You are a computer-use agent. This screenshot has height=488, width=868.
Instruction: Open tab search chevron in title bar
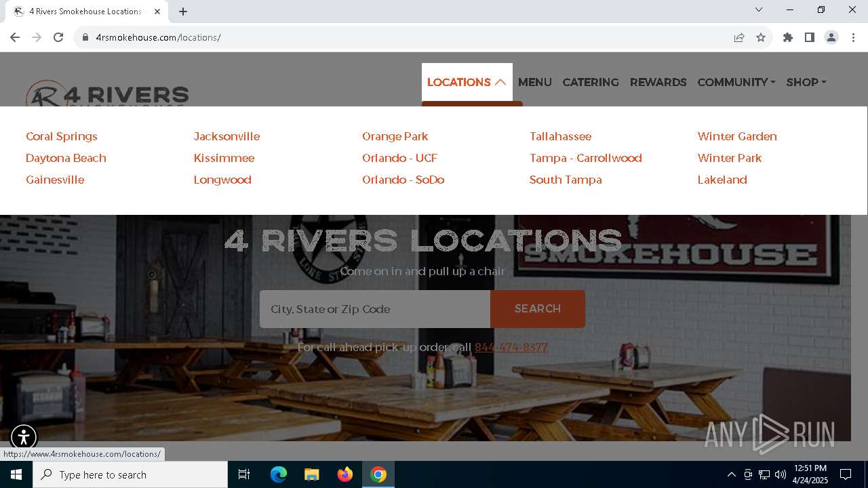pyautogui.click(x=759, y=9)
